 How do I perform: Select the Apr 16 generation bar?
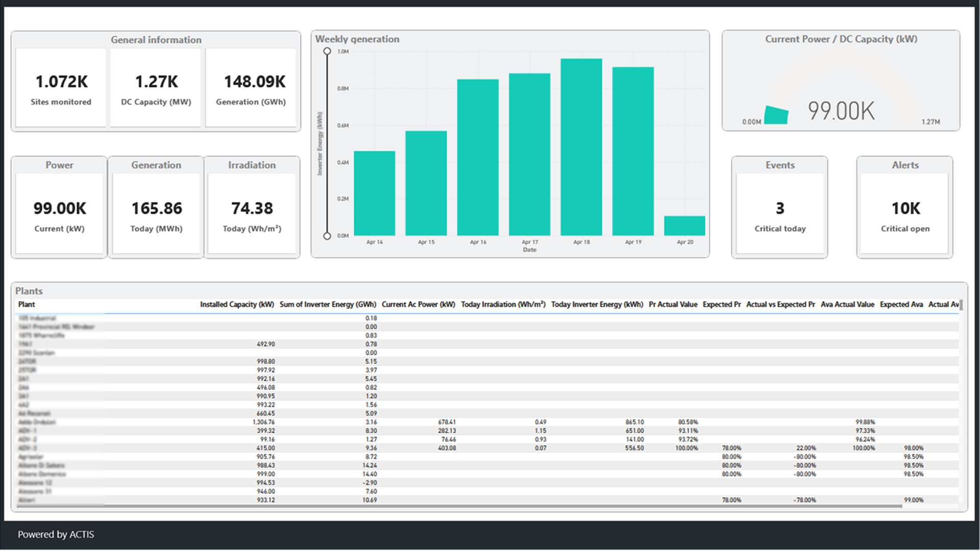pyautogui.click(x=478, y=157)
